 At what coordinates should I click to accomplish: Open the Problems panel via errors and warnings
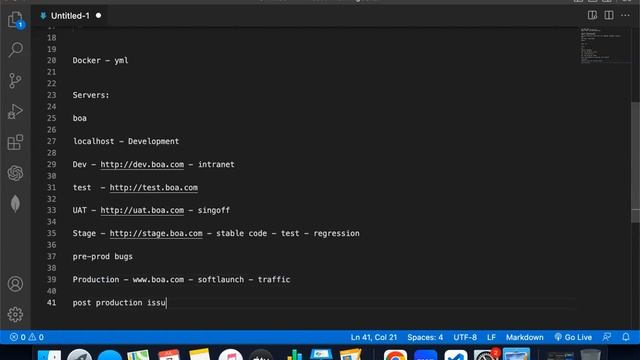point(27,337)
